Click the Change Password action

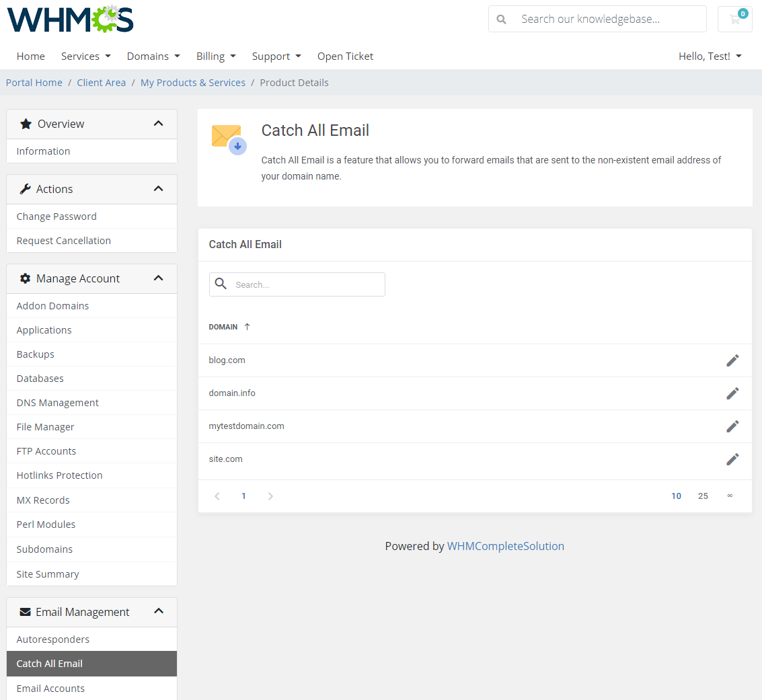(56, 216)
